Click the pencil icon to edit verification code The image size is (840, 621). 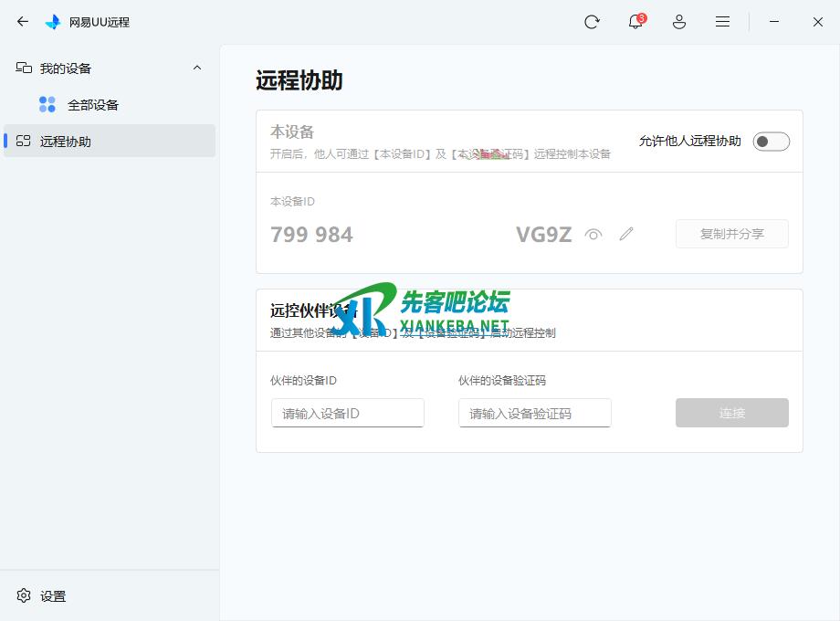tap(625, 234)
